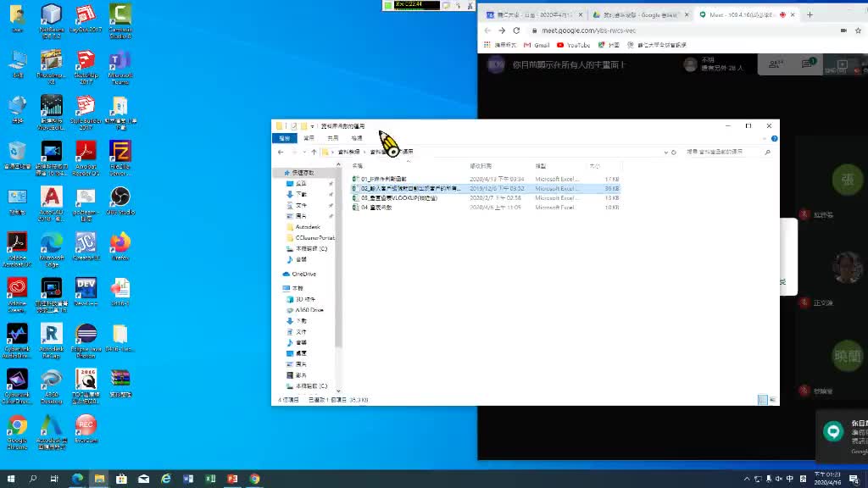Select the Recycle Bin desktop icon
The image size is (868, 488).
[17, 156]
